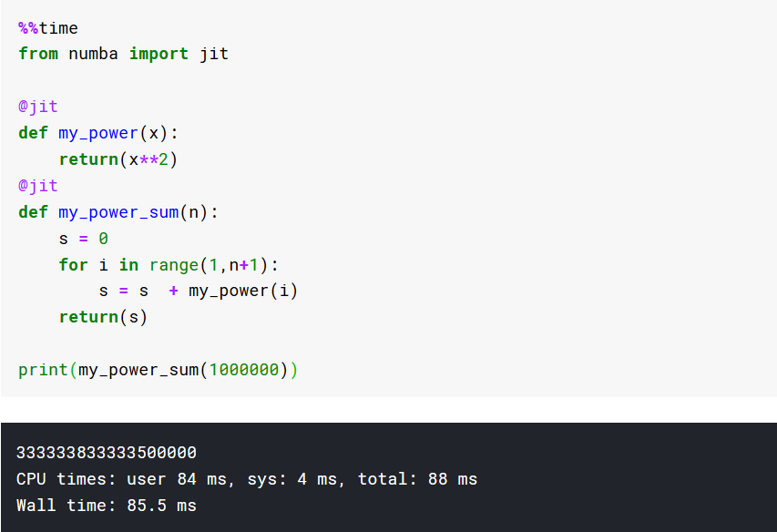Place cursor on s = 0 line
The height and width of the screenshot is (532, 777).
83,239
